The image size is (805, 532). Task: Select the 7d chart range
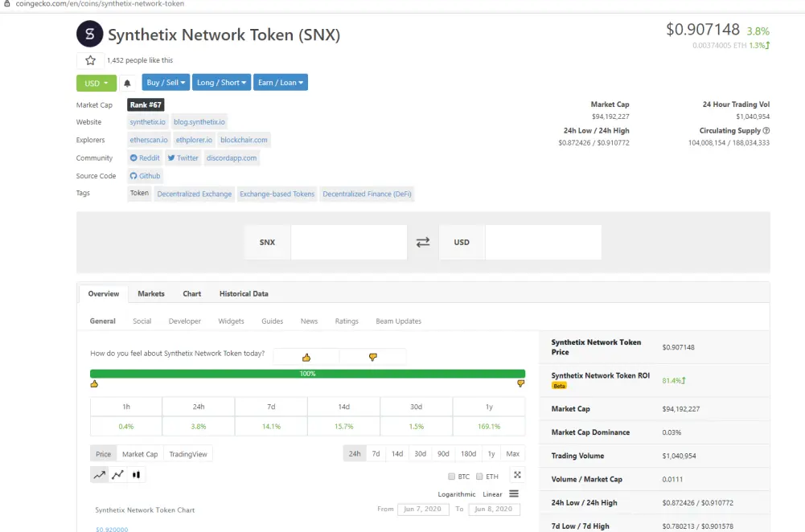click(x=376, y=453)
